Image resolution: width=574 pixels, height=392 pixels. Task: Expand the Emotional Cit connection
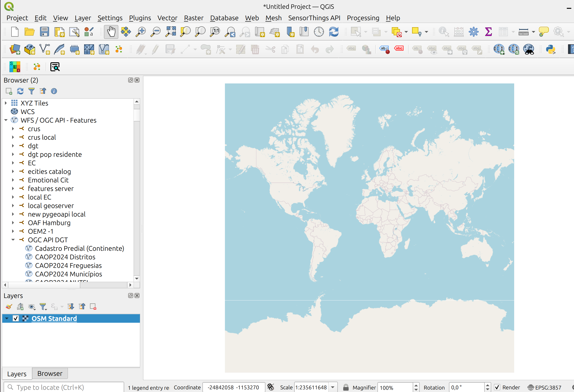(x=13, y=180)
